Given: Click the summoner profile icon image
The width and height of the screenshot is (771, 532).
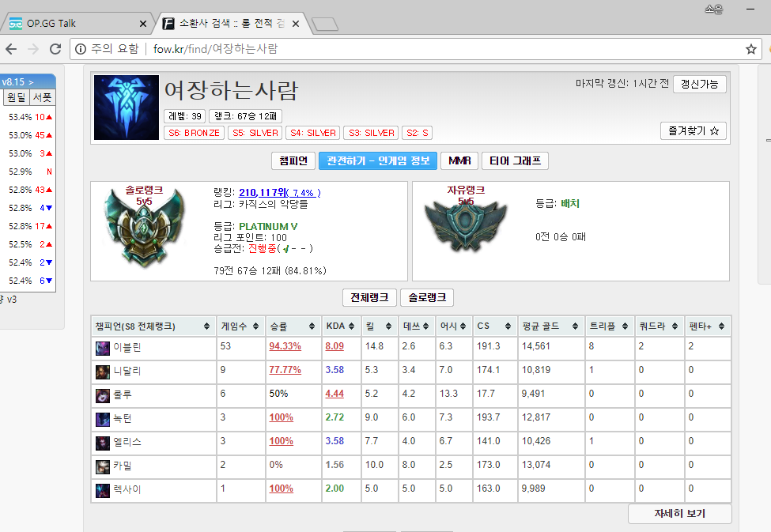Looking at the screenshot, I should coord(126,106).
